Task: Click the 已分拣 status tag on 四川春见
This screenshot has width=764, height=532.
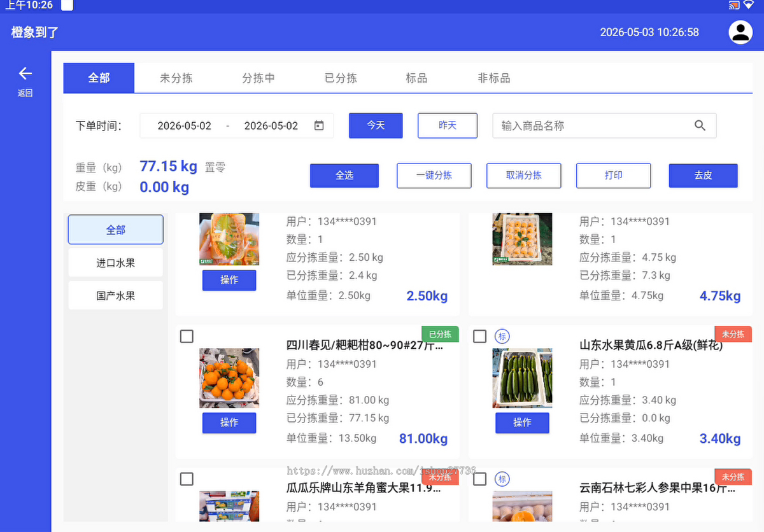Action: pyautogui.click(x=440, y=334)
